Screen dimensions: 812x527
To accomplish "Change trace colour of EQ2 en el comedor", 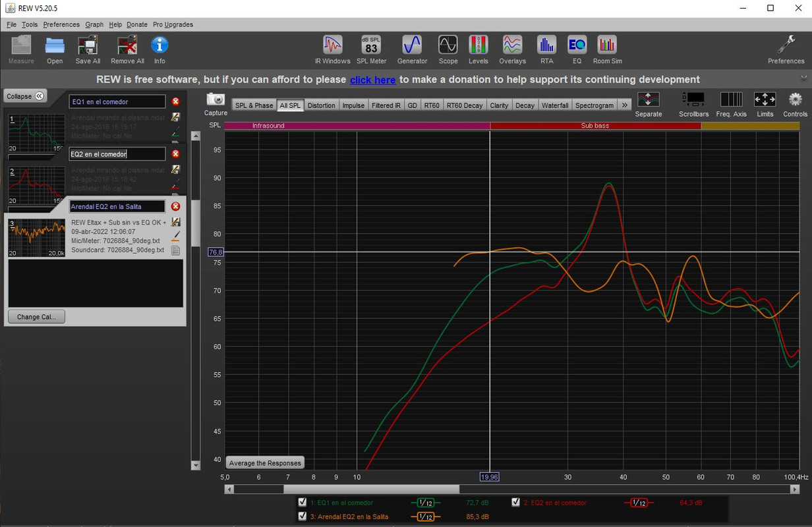I will [x=176, y=183].
